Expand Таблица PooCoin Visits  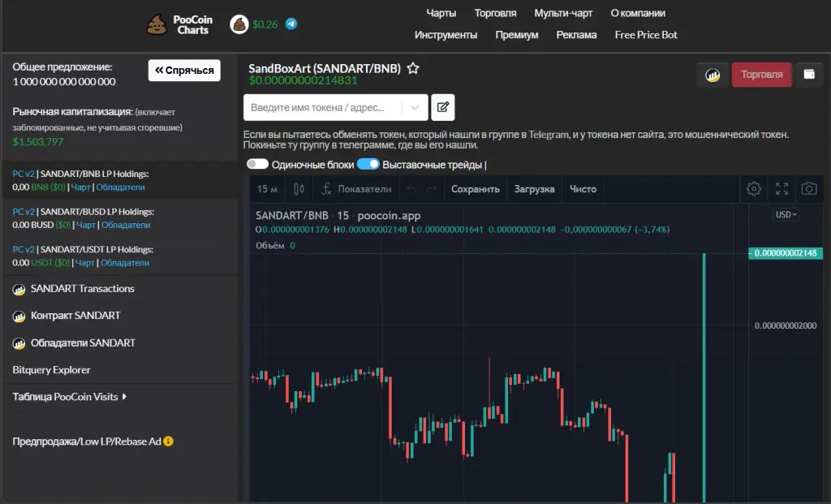pos(70,396)
